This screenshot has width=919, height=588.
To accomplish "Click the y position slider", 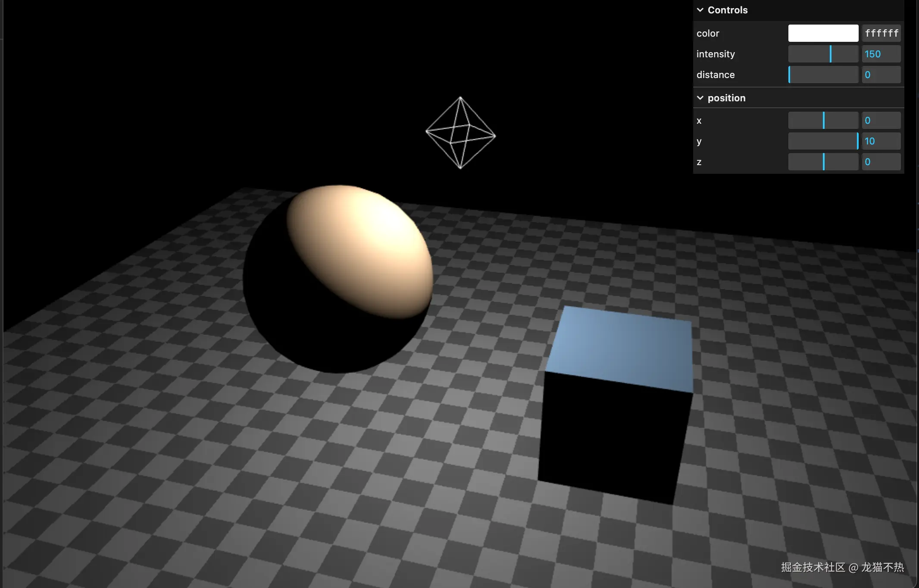I will pos(823,141).
